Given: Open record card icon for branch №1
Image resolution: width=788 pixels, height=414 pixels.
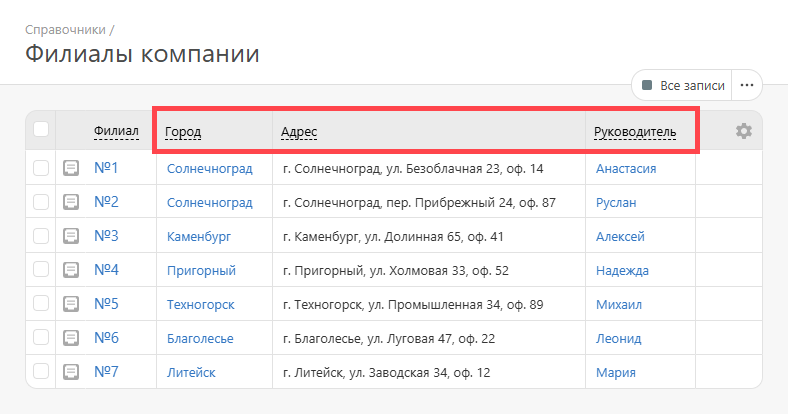Looking at the screenshot, I should click(71, 168).
